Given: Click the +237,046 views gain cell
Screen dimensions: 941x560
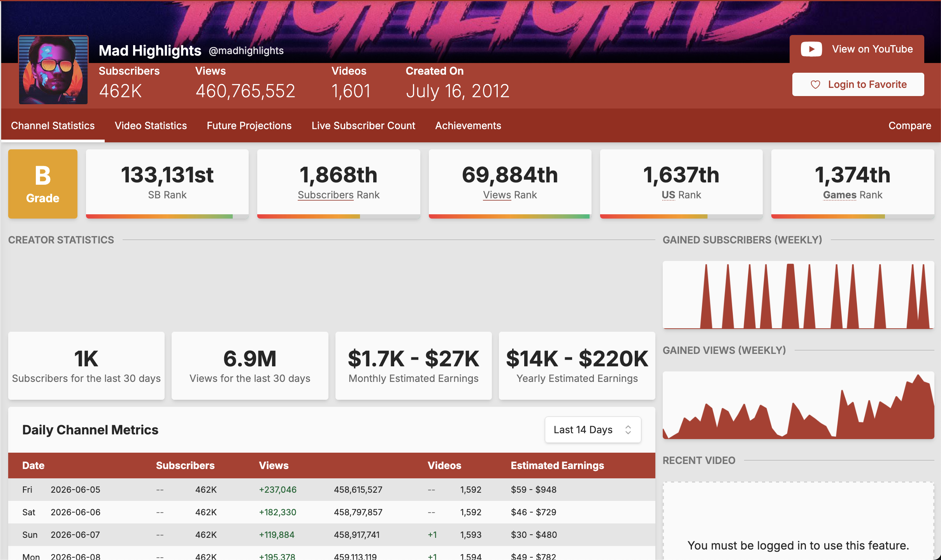Looking at the screenshot, I should pos(278,490).
